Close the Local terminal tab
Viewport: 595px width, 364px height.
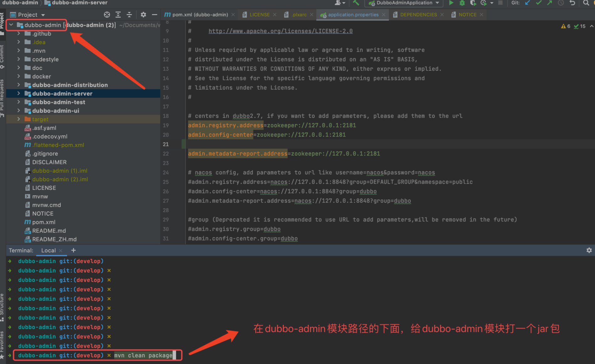tap(61, 251)
